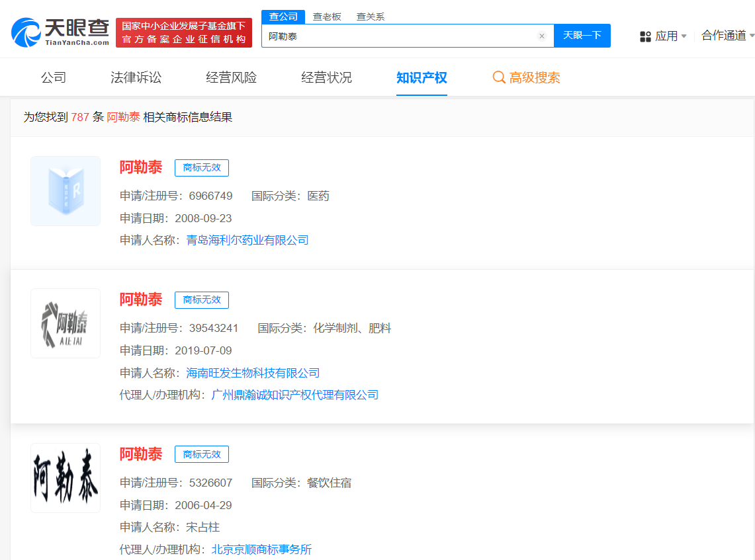Image resolution: width=755 pixels, height=560 pixels.
Task: Open the 法律诉讼 tab
Action: click(x=136, y=77)
